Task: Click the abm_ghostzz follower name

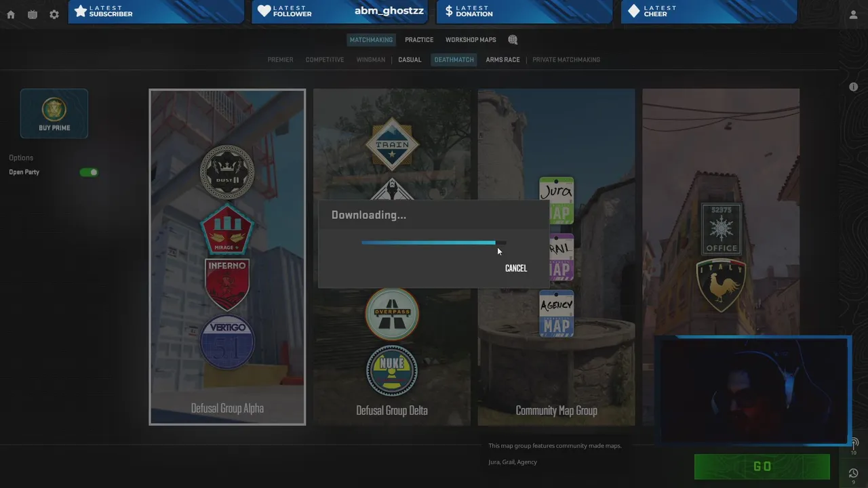Action: (x=389, y=11)
